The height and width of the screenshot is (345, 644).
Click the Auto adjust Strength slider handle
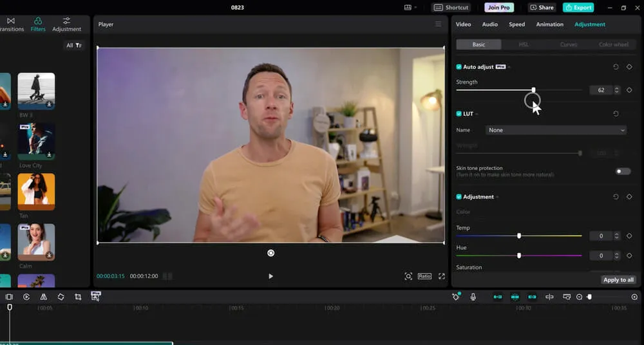point(533,90)
